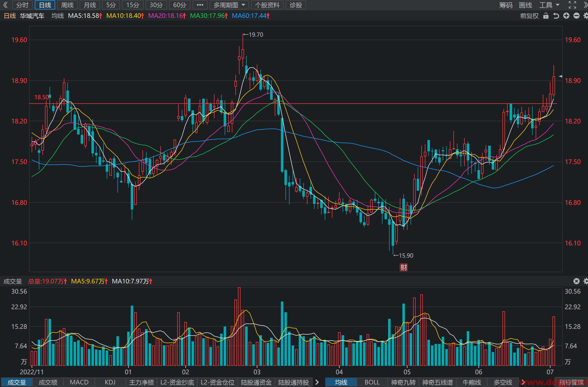Viewport: 588px width, 387px height.
Task: Click the 18.50 red horizontal price line
Action: click(293, 104)
